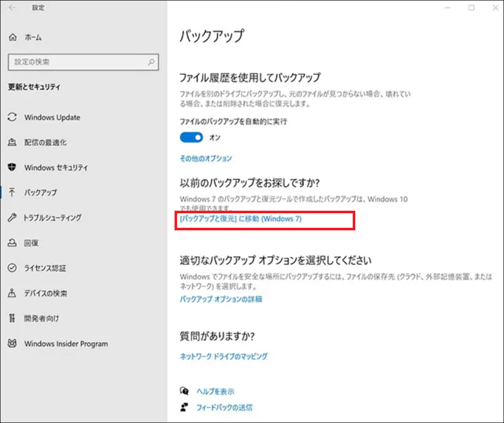
Task: Click the ライセンス認証 checkmark icon
Action: [x=12, y=268]
